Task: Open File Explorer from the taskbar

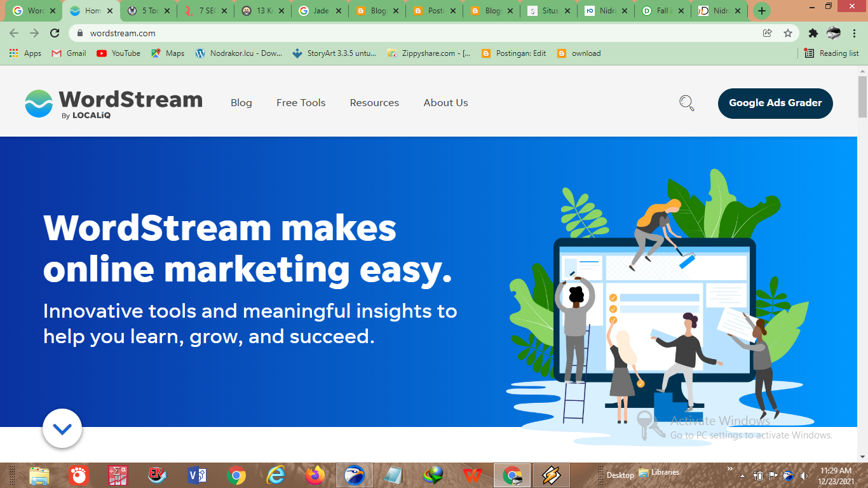Action: pos(39,475)
